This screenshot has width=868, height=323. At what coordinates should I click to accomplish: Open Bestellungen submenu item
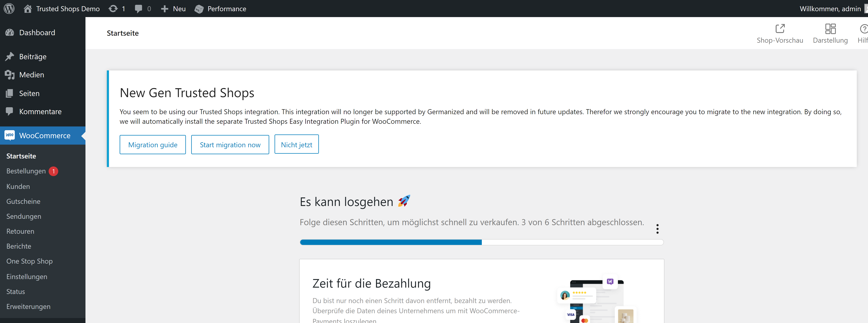tap(26, 171)
